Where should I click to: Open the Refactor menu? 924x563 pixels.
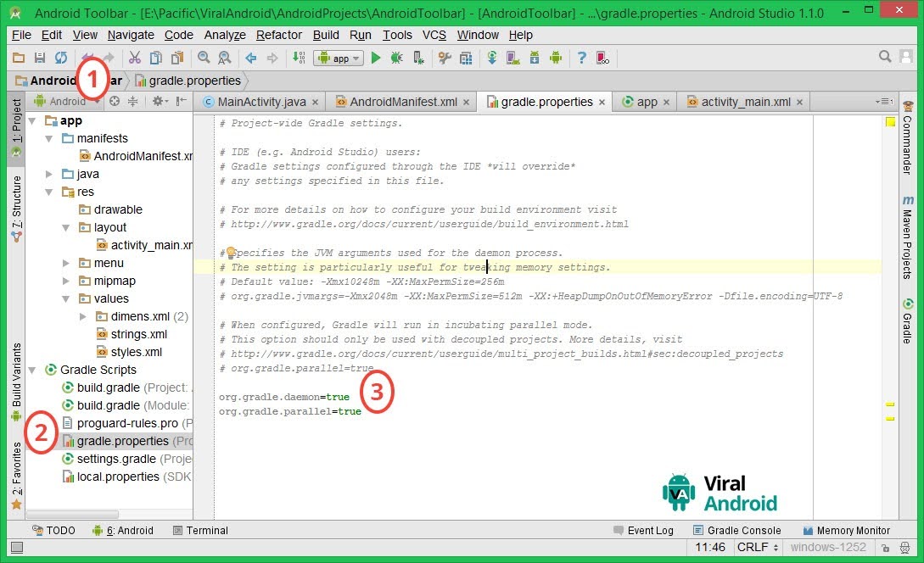click(x=279, y=35)
